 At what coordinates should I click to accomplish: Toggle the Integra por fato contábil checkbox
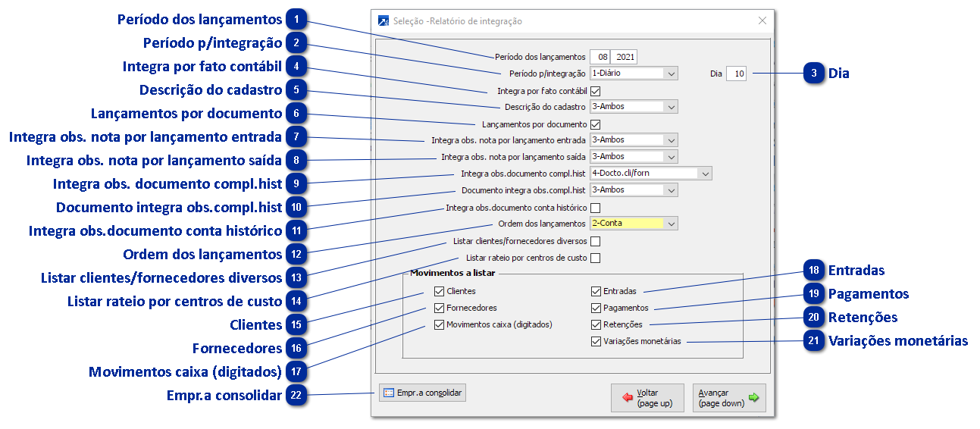pyautogui.click(x=595, y=91)
